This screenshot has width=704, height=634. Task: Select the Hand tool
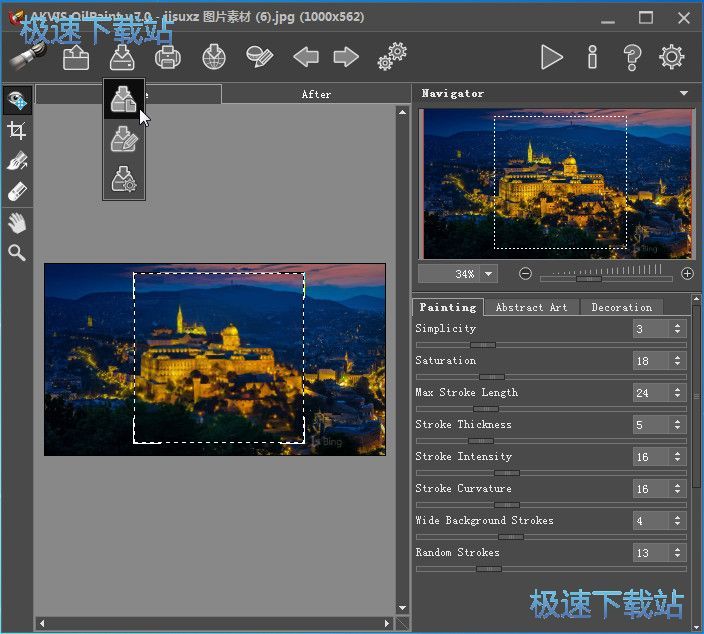pos(16,223)
